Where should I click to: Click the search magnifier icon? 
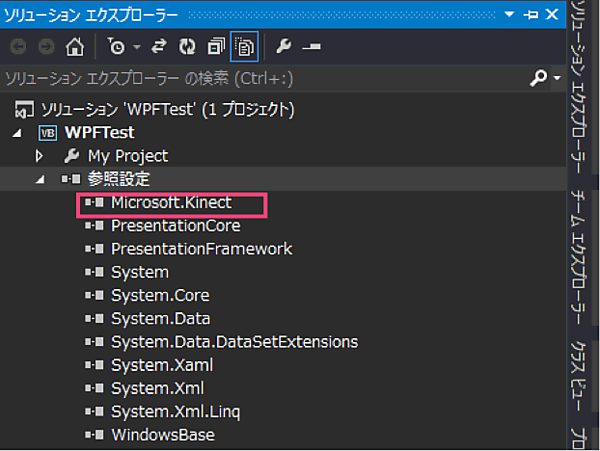point(539,78)
